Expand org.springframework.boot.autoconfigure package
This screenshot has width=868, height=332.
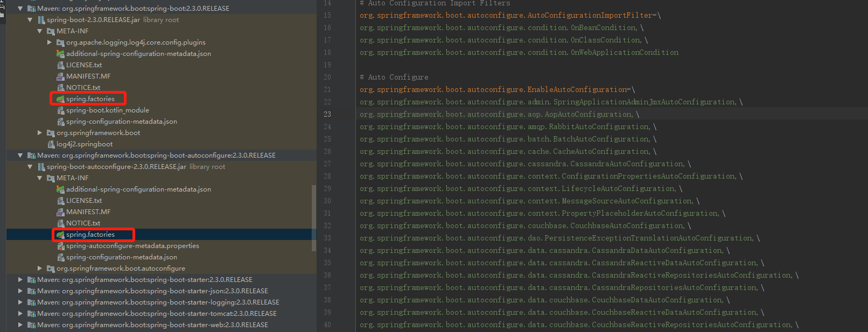tap(40, 269)
